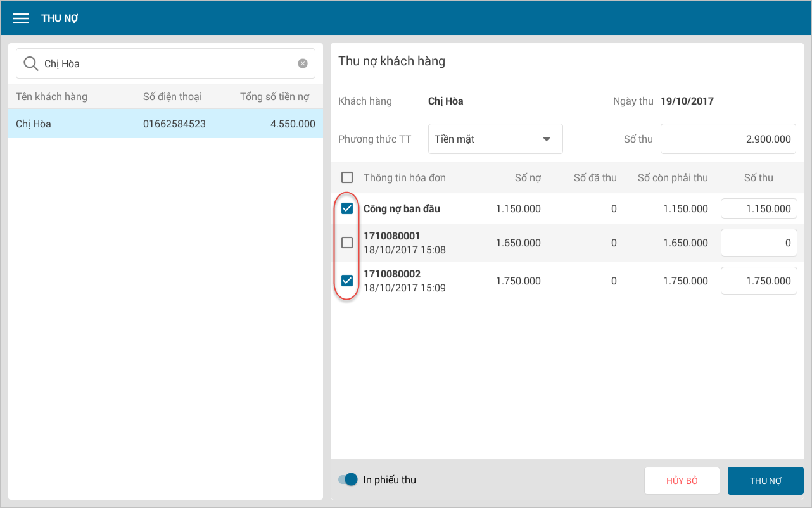Tick the select-all invoices header checkbox
The image size is (812, 508).
point(347,177)
